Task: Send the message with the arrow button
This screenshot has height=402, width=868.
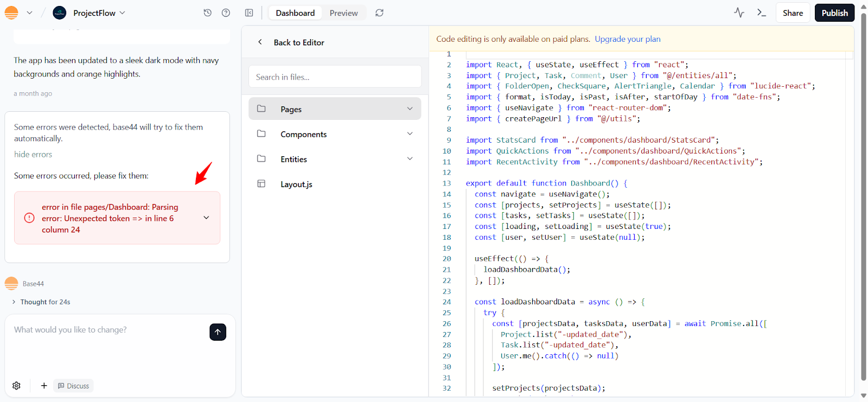Action: [x=218, y=332]
